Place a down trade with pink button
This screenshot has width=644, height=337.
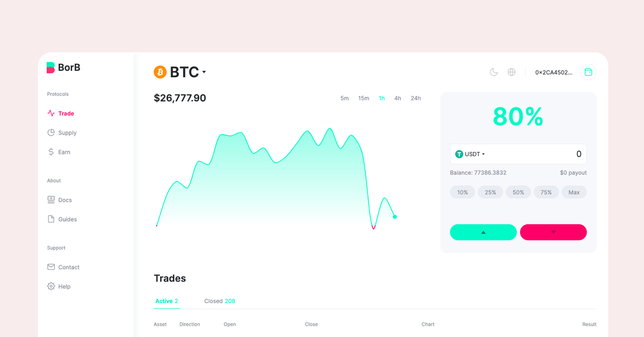click(x=553, y=232)
